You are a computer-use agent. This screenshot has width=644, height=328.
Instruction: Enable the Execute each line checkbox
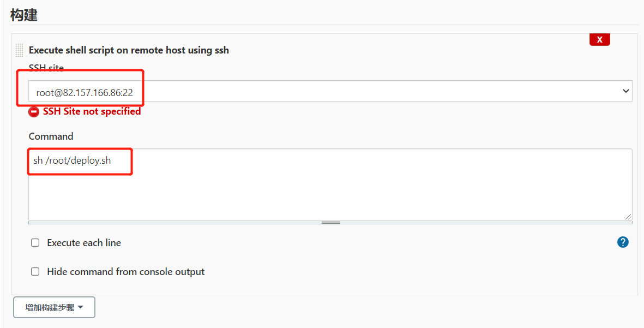click(35, 242)
